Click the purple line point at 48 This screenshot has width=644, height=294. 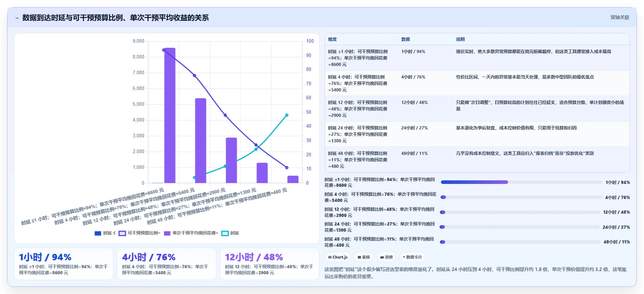coord(225,115)
